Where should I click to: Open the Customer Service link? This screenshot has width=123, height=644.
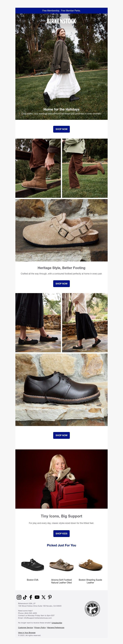26,628
